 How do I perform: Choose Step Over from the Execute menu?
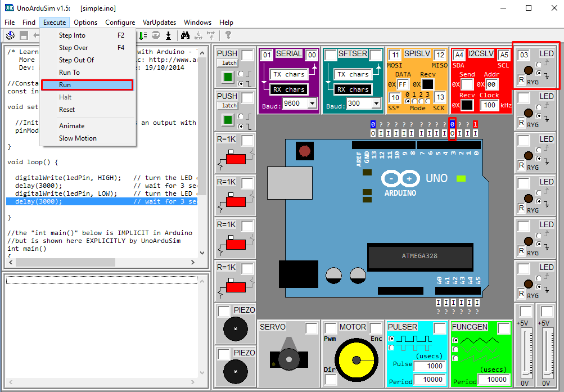pos(87,48)
